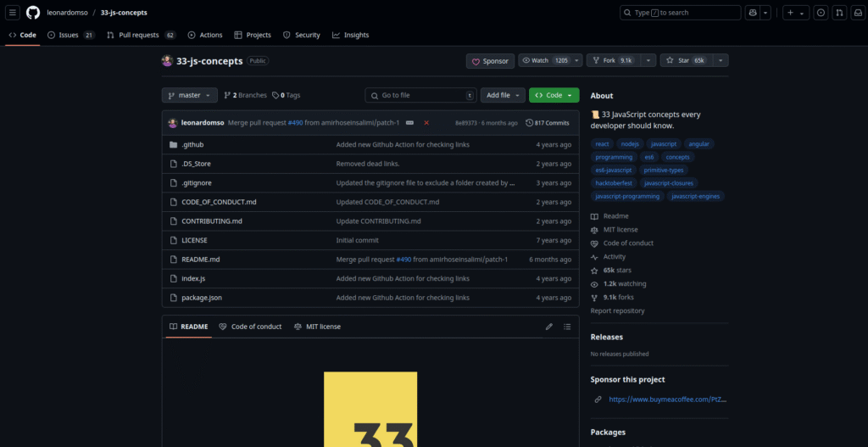Open the Insights tab
Viewport: 868px width, 447px height.
pyautogui.click(x=350, y=35)
